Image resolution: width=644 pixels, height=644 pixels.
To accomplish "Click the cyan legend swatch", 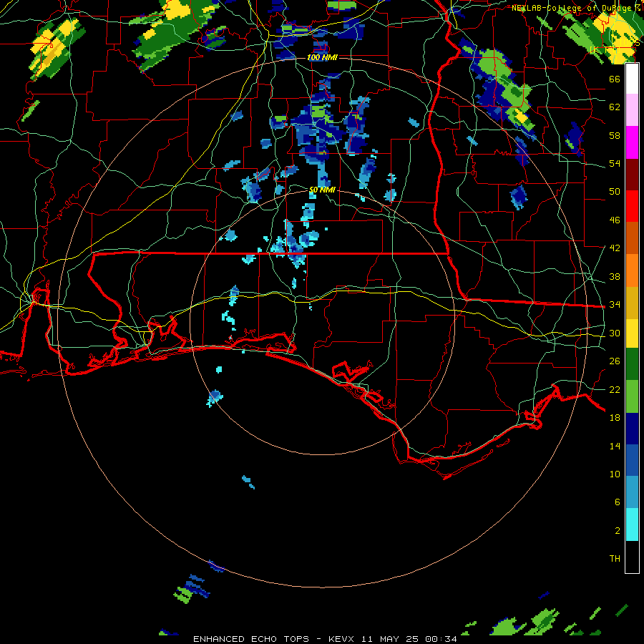I will 632,525.
